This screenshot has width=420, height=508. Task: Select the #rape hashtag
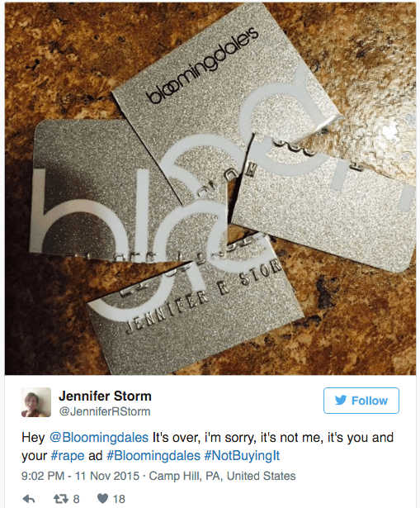(x=68, y=455)
